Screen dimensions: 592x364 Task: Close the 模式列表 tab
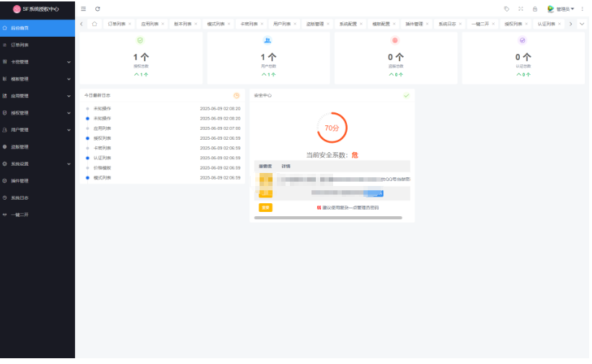[229, 24]
